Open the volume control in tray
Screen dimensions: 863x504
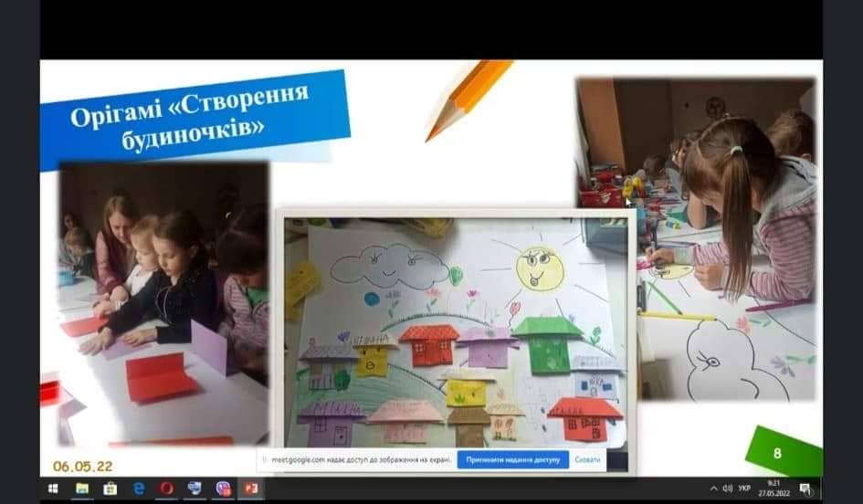(728, 488)
